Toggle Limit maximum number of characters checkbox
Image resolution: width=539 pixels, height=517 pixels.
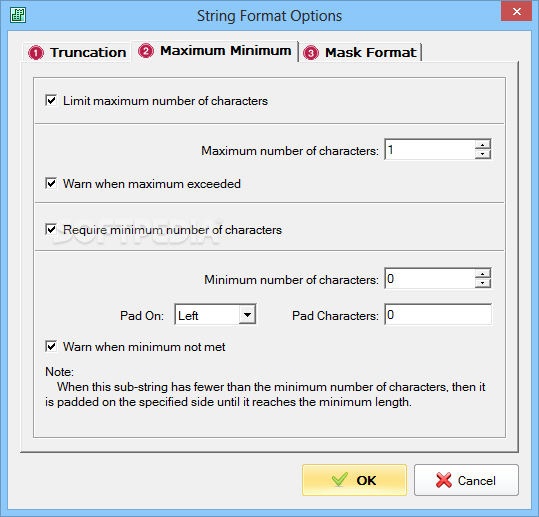[51, 100]
